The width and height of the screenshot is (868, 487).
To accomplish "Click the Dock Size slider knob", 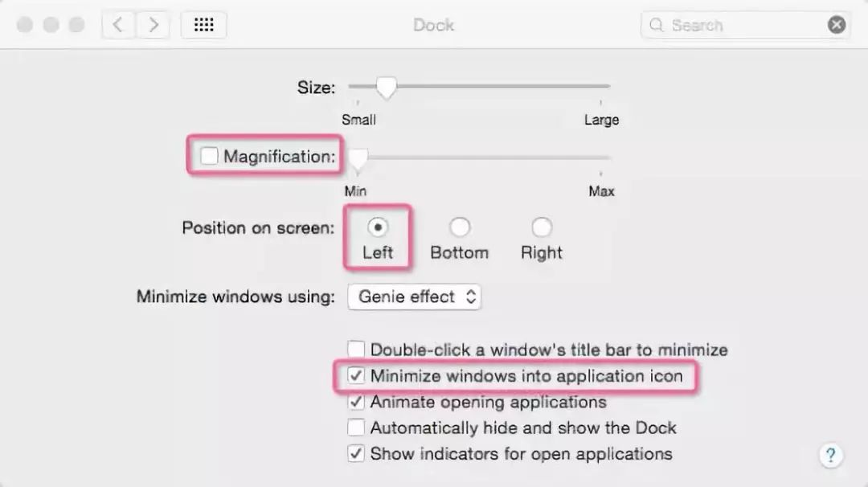I will point(387,87).
